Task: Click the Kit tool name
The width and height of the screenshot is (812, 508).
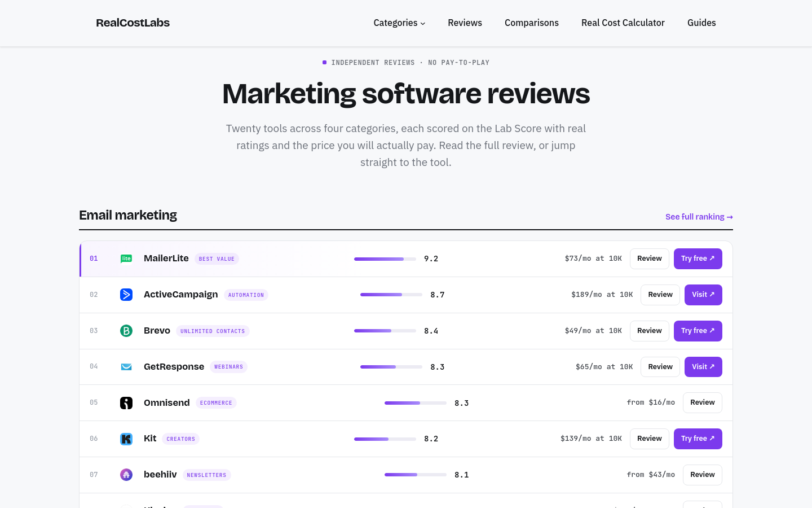Action: pos(150,439)
